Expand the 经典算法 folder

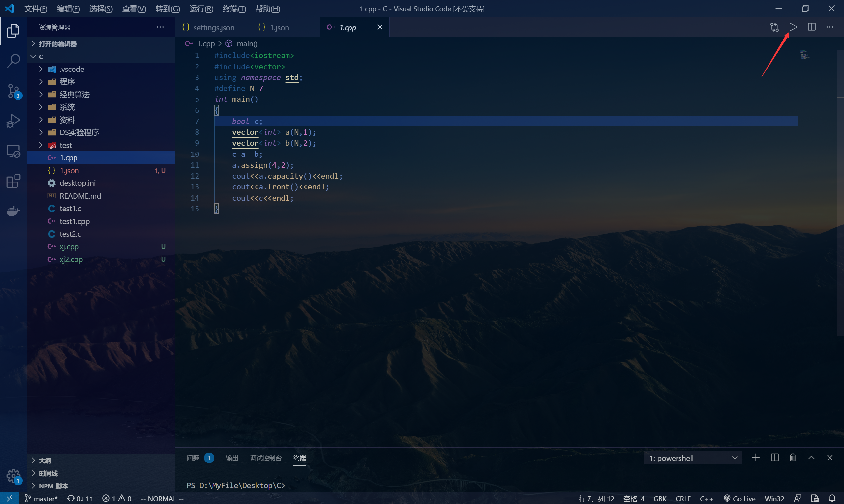pyautogui.click(x=101, y=95)
